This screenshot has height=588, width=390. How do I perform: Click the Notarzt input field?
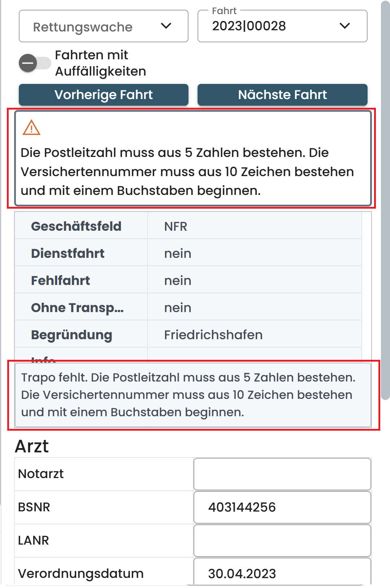[x=282, y=474]
